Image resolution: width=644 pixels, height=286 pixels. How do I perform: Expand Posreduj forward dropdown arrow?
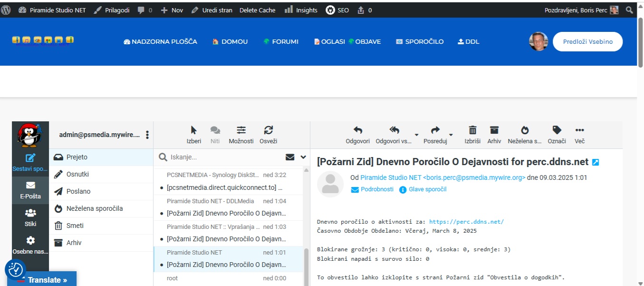[451, 135]
